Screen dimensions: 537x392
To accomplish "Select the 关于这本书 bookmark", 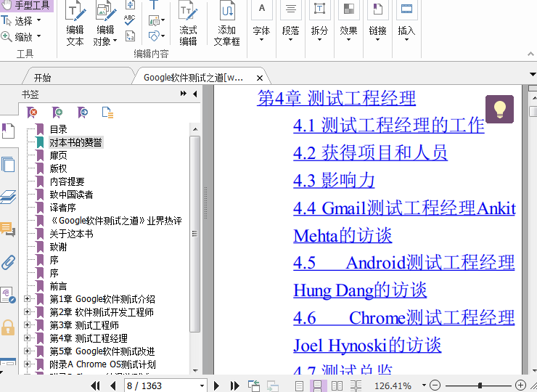I will point(71,234).
